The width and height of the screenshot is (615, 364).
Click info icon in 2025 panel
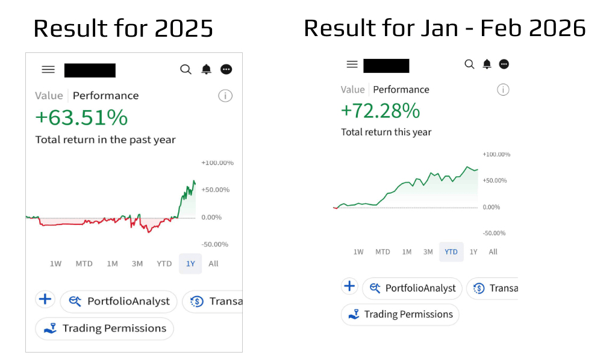pyautogui.click(x=225, y=96)
